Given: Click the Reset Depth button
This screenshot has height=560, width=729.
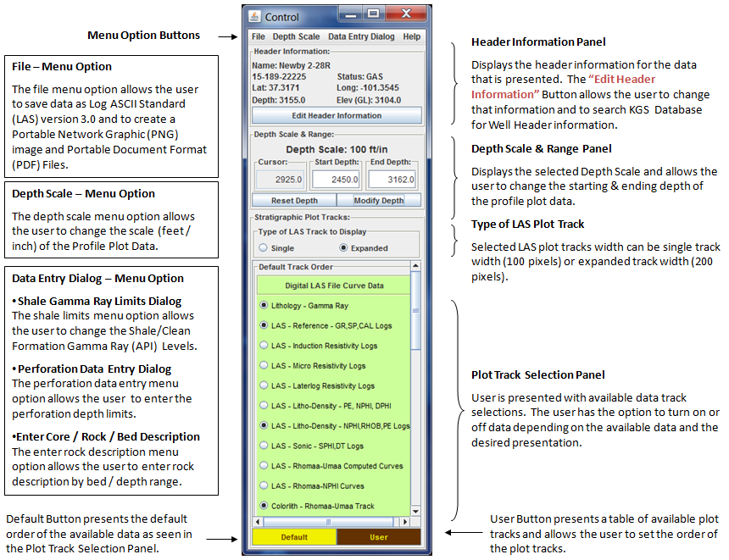Looking at the screenshot, I should point(294,200).
